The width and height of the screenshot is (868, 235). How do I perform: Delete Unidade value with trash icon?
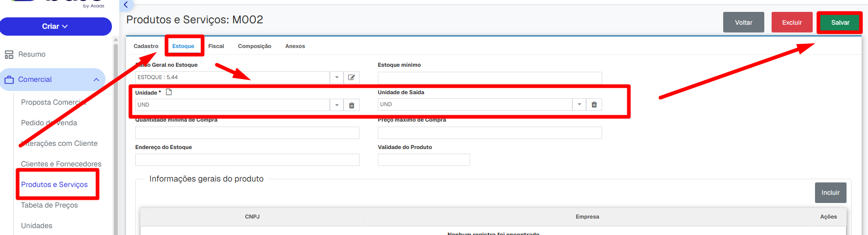(x=351, y=105)
